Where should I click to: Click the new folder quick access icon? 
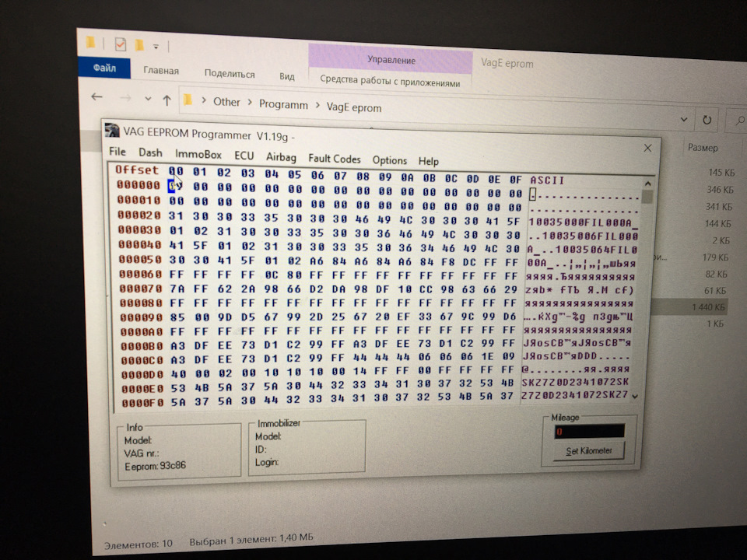click(x=139, y=45)
